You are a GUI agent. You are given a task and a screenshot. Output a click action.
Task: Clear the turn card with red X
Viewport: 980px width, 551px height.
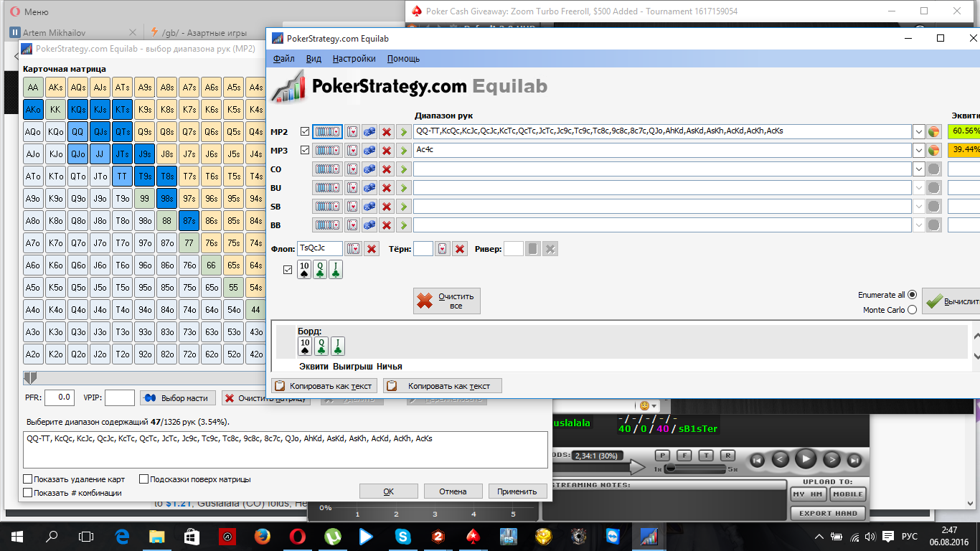click(x=461, y=249)
